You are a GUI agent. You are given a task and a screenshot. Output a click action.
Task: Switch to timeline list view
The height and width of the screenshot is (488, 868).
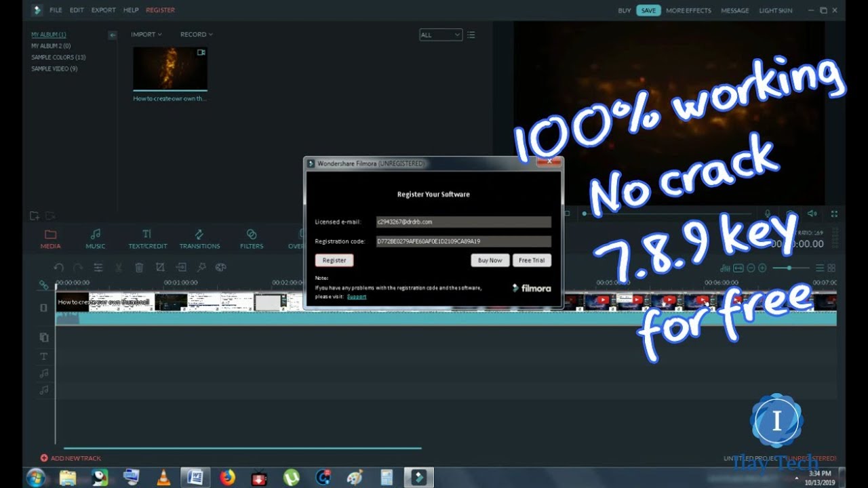pos(820,268)
